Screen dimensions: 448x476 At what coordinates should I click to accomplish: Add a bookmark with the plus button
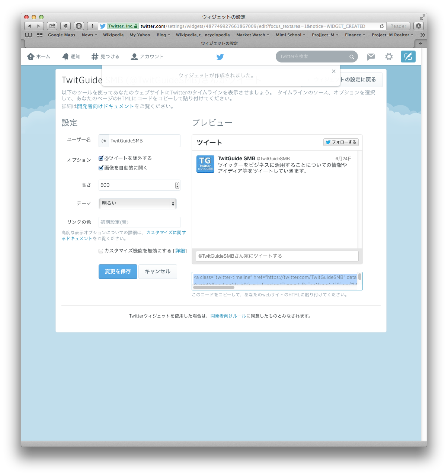tap(93, 26)
